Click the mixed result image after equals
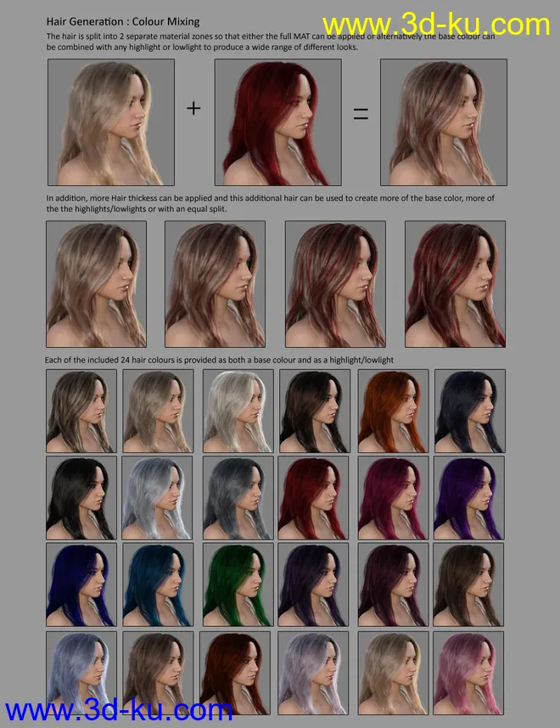Image resolution: width=560 pixels, height=728 pixels. pos(444,122)
